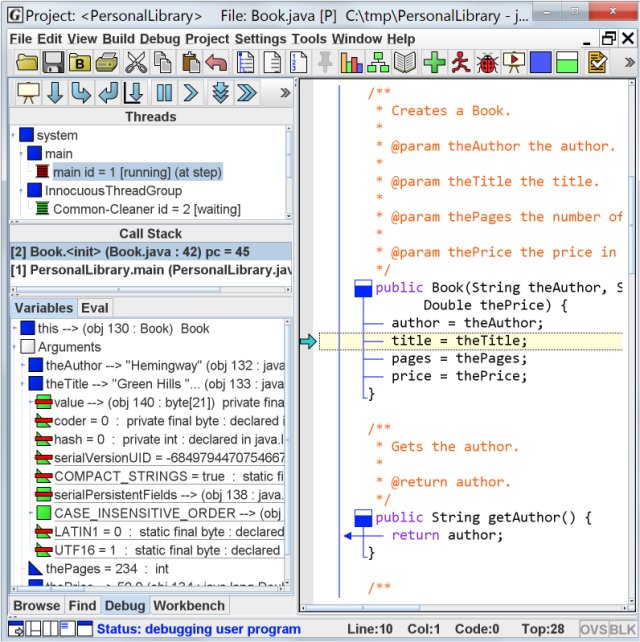Select call stack frame [2] Book.<init>
The width and height of the screenshot is (640, 642).
[151, 252]
